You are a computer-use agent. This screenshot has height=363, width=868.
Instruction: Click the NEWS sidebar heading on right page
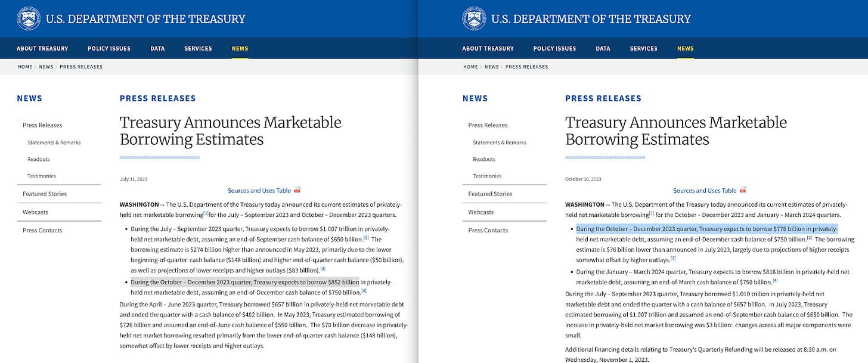click(x=475, y=98)
